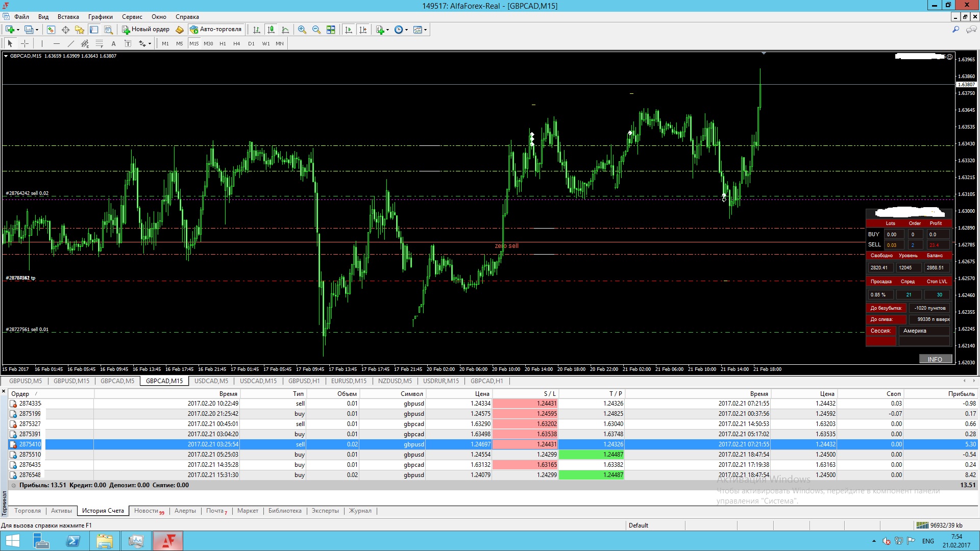Select the Fibonacci retracement tool
This screenshot has height=551, width=980.
coord(100,43)
